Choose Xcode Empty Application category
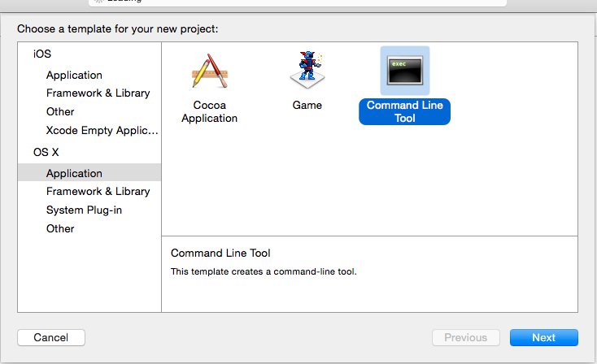This screenshot has width=597, height=364. [x=102, y=131]
